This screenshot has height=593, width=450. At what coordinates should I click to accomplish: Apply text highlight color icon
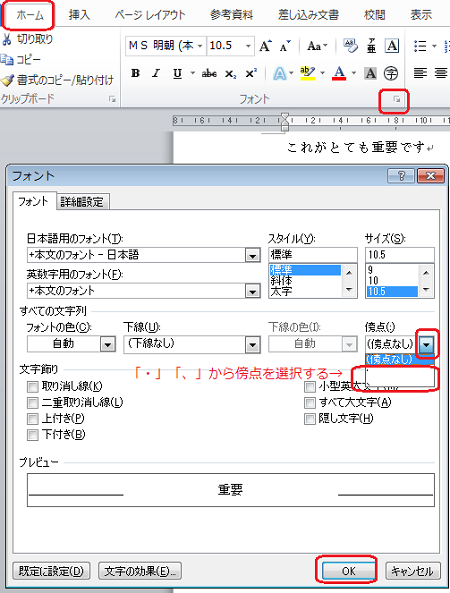click(x=307, y=73)
